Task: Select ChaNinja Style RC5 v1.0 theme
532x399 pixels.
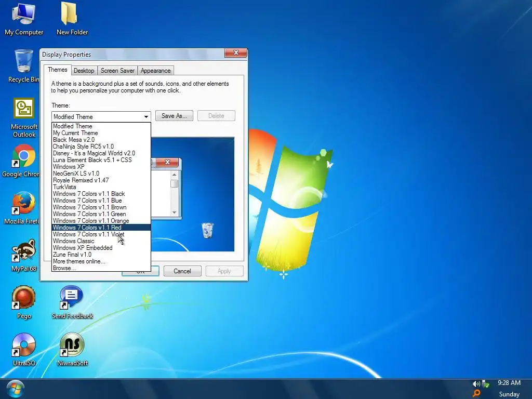Action: (x=101, y=147)
